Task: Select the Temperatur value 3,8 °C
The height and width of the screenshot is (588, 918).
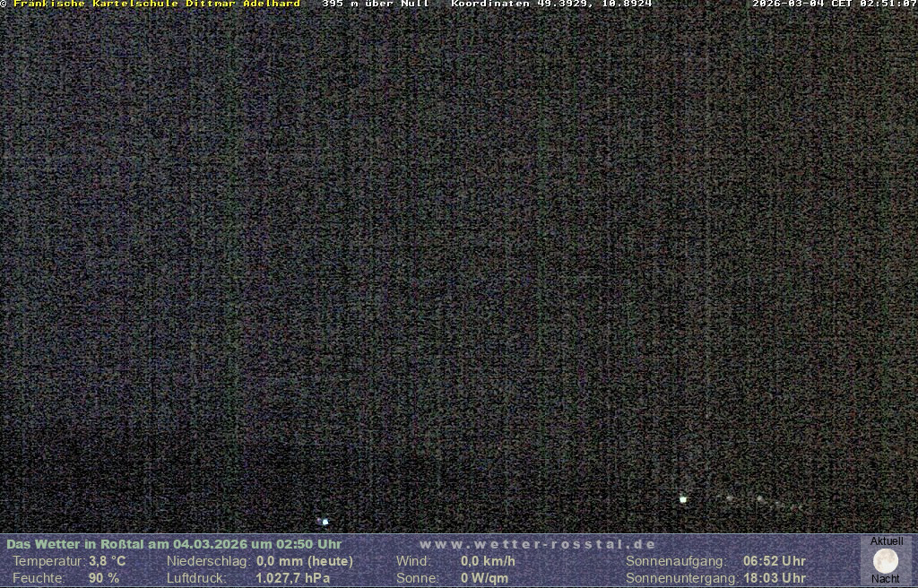Action: pyautogui.click(x=107, y=561)
